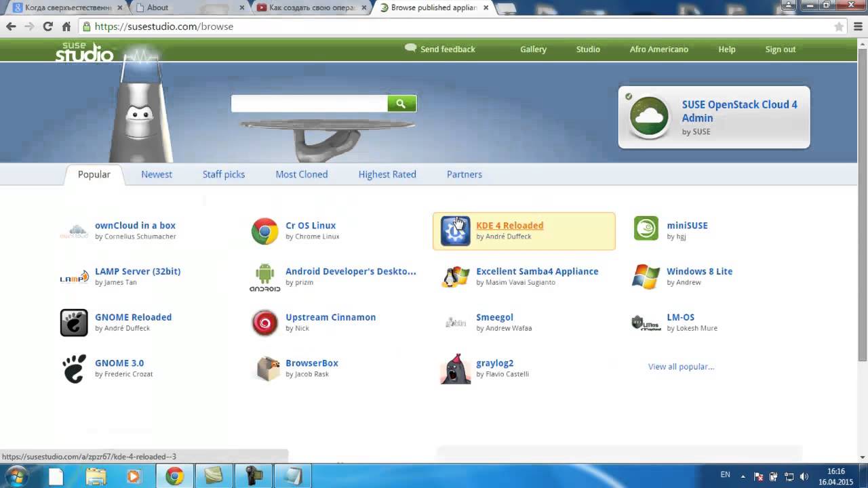Image resolution: width=868 pixels, height=488 pixels.
Task: Click the miniSUSE green icon
Action: 646,228
